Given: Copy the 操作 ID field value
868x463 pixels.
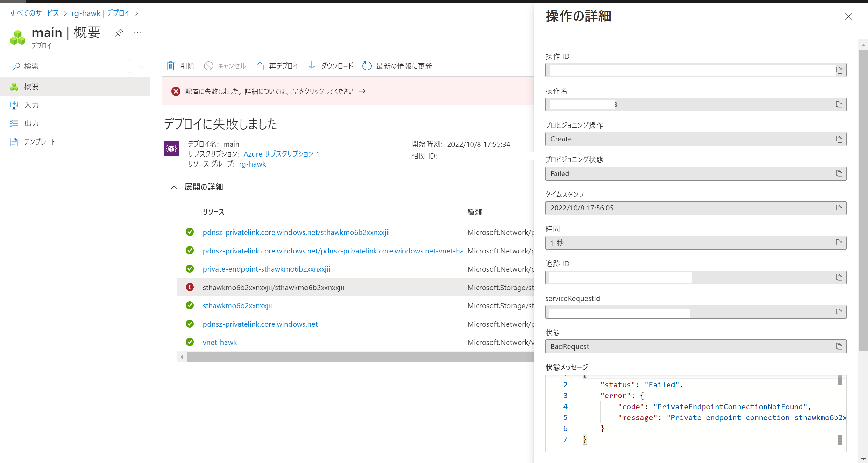Looking at the screenshot, I should (x=839, y=70).
